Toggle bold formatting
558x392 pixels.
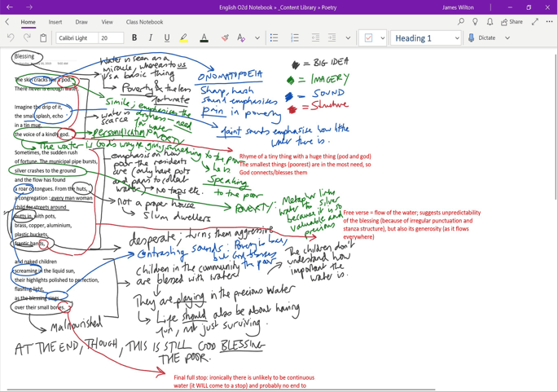coord(134,38)
